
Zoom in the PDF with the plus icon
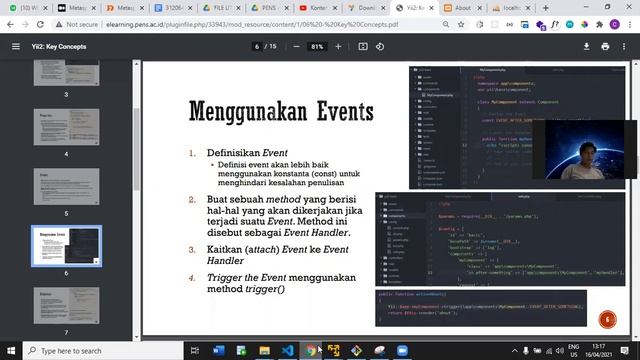tap(338, 47)
